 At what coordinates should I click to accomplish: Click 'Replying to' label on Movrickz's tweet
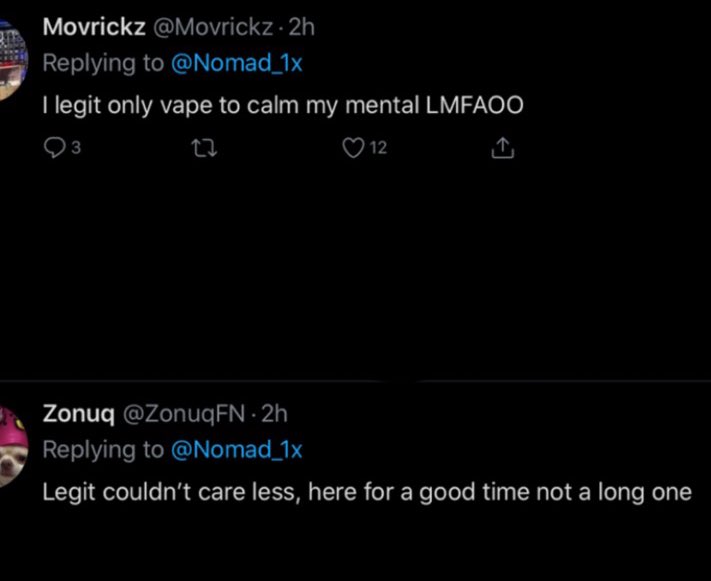click(x=103, y=63)
